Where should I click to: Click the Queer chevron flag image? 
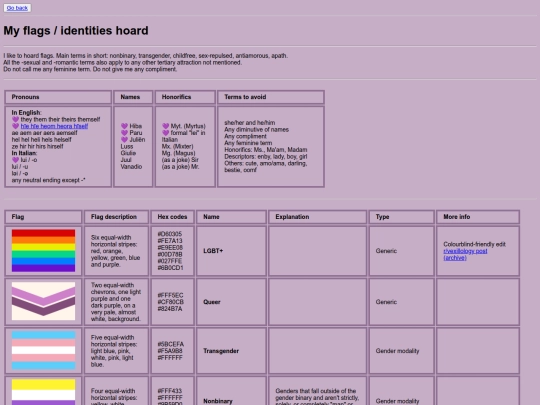[43, 301]
